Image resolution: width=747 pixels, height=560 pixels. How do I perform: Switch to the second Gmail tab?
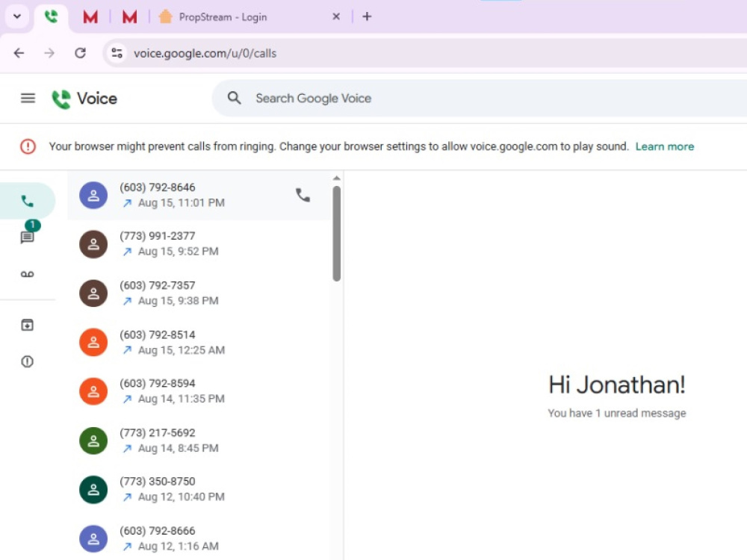(x=129, y=17)
